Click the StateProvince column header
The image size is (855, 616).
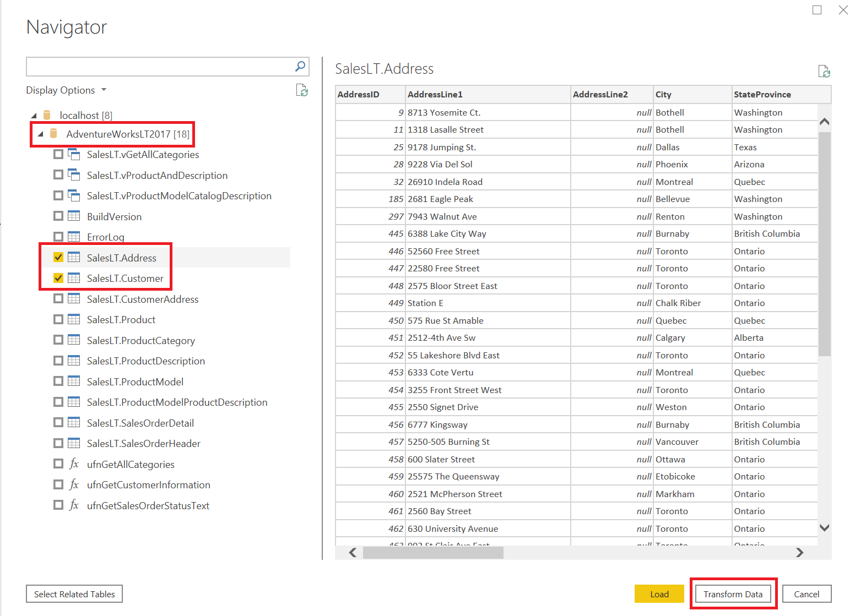781,94
